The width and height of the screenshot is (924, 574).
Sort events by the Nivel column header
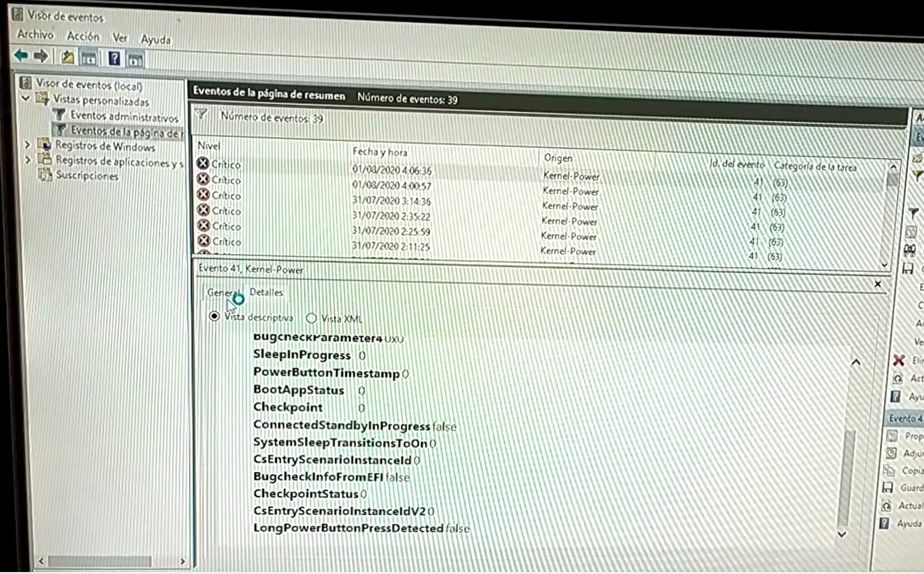click(x=210, y=146)
